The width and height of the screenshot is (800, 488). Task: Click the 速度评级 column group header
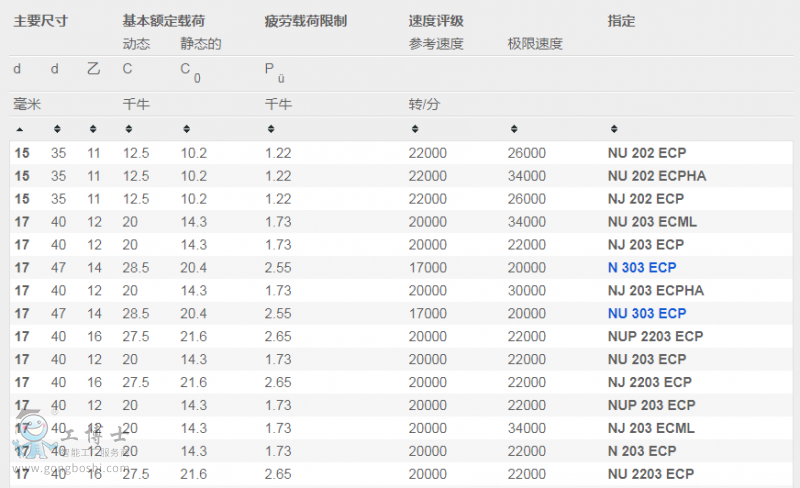[x=436, y=21]
